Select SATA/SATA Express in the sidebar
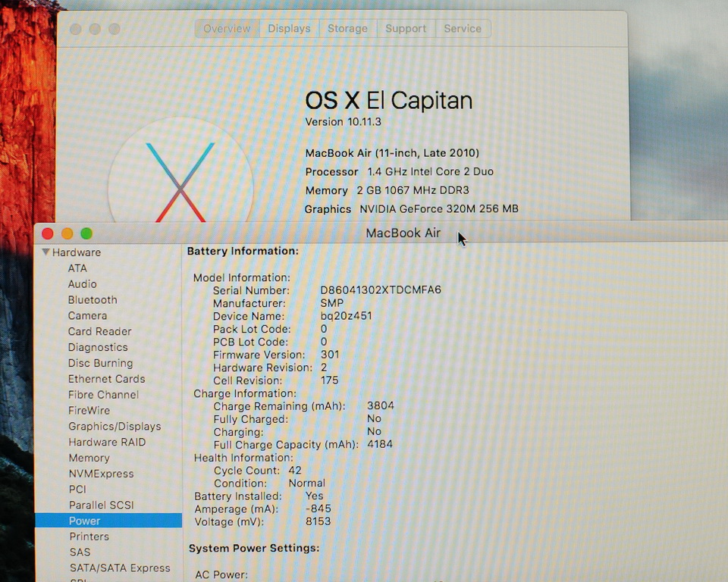728x582 pixels. click(x=121, y=568)
